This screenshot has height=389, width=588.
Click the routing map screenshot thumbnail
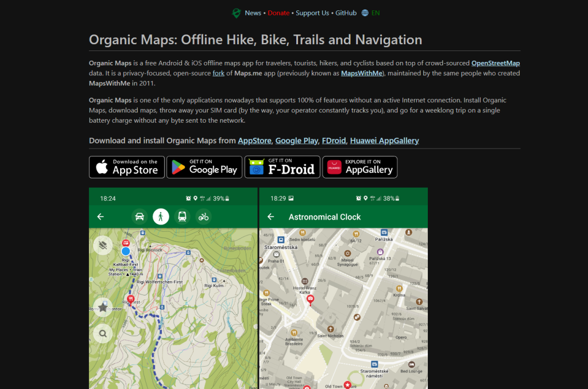point(173,288)
